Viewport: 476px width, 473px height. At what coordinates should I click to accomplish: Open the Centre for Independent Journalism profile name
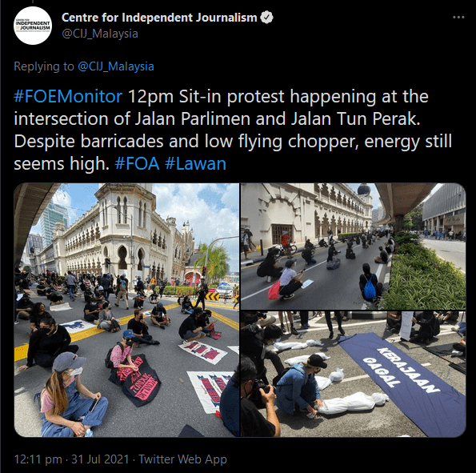pyautogui.click(x=159, y=18)
